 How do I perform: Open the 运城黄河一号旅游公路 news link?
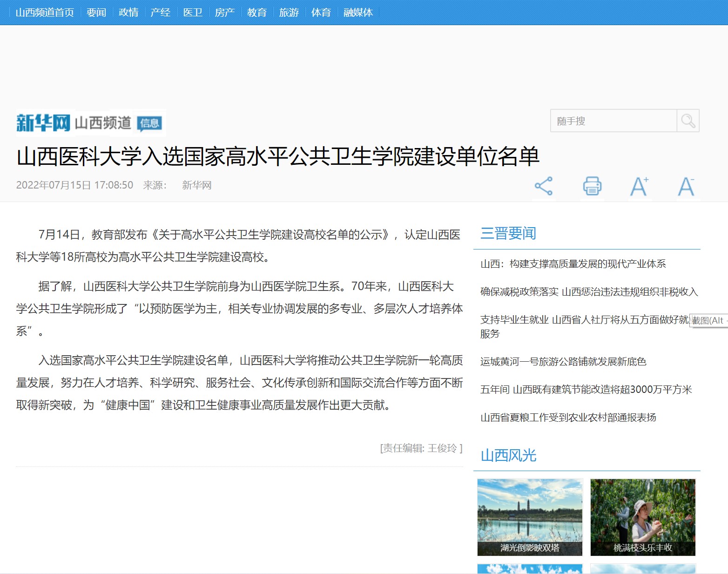pyautogui.click(x=563, y=362)
